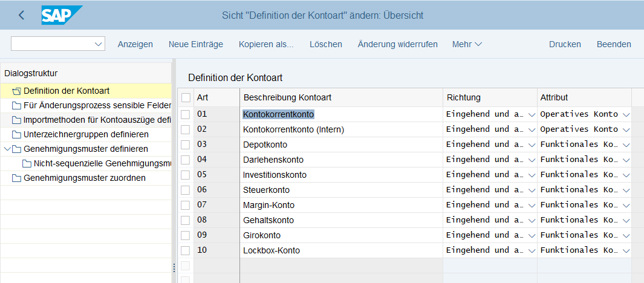Click the 'Genehmigungsmuster zuordnen' folder icon
Viewport: 644px width, 283px height.
click(x=16, y=178)
